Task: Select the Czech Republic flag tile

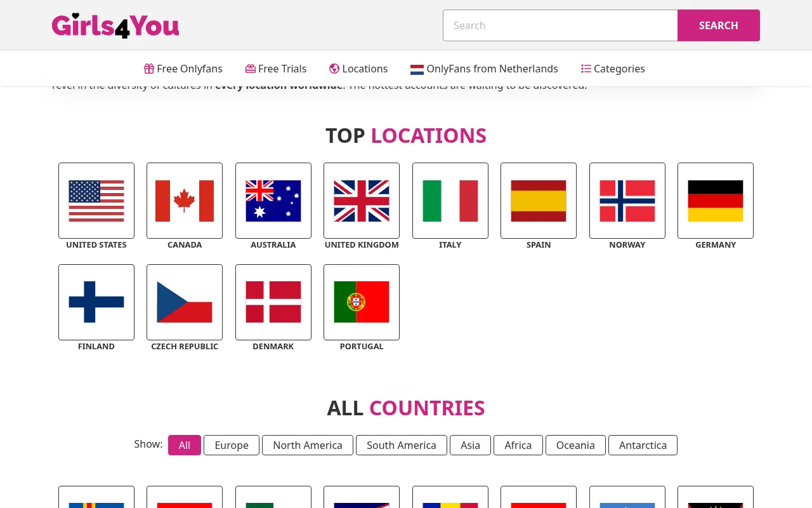Action: coord(185,302)
